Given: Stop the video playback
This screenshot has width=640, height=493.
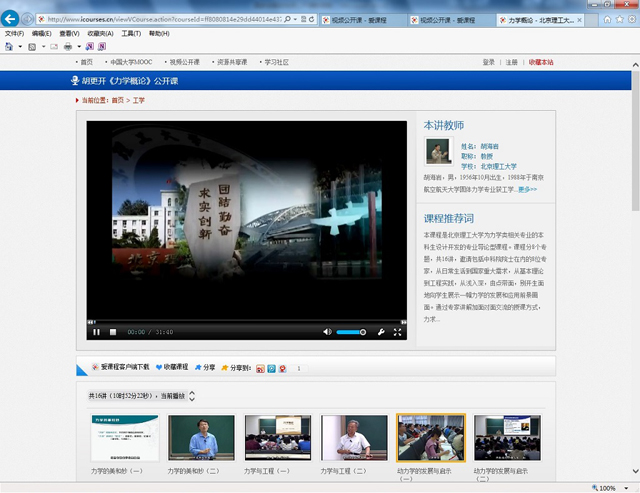Looking at the screenshot, I should pos(113,332).
